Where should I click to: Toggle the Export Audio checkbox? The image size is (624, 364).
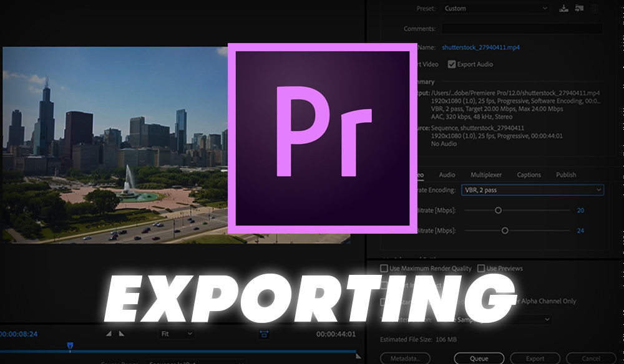click(451, 64)
